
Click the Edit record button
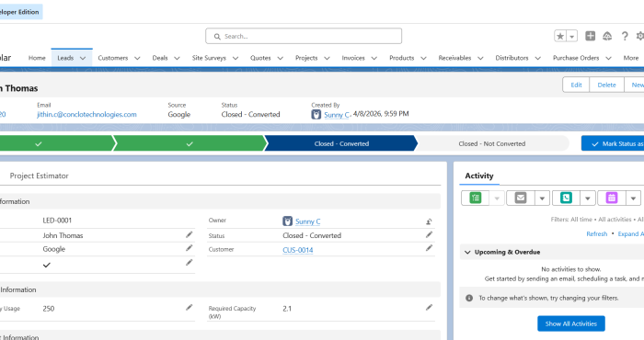click(576, 85)
